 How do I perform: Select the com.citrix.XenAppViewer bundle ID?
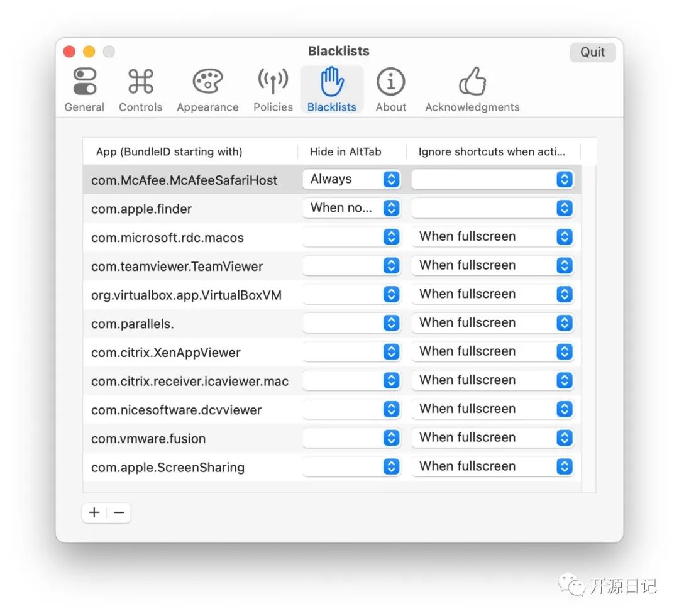165,353
